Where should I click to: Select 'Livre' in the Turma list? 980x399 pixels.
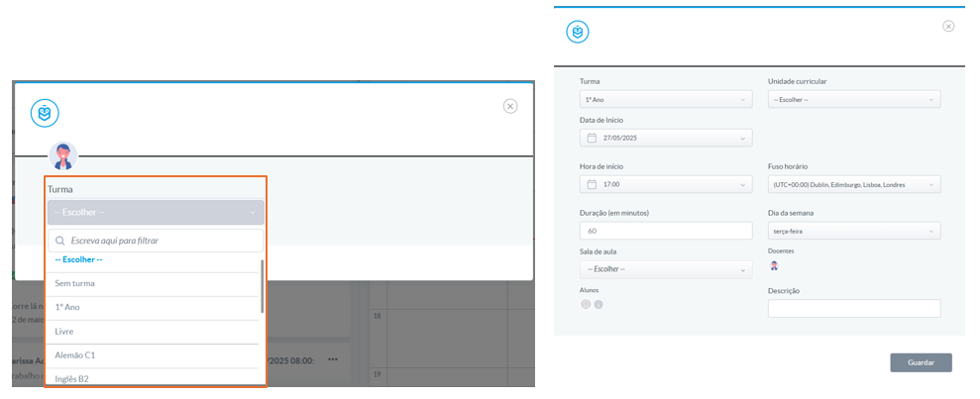pos(154,332)
